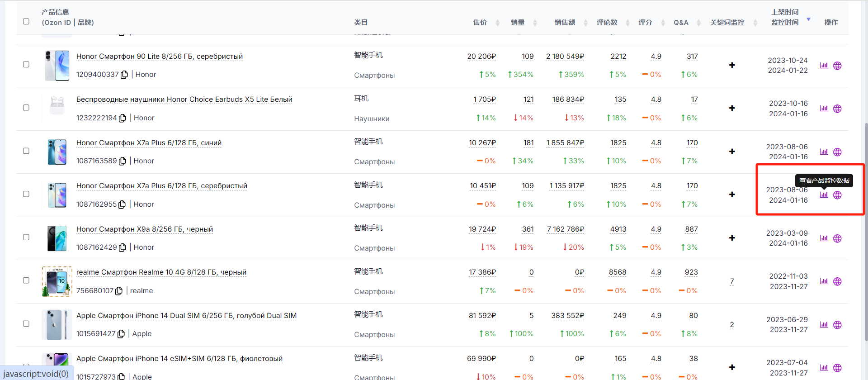Add keyword monitoring for Honor X7a Plus синий
868x380 pixels.
tap(732, 152)
